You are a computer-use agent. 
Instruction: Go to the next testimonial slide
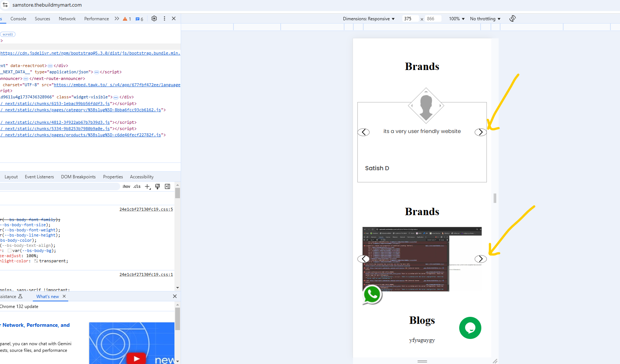click(481, 132)
